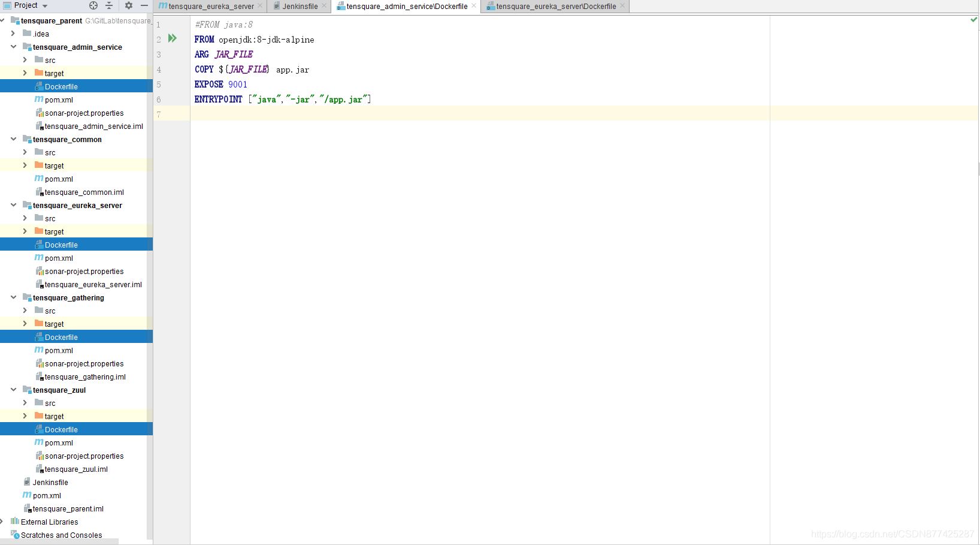
Task: Expand target folder in tensquare_gathering
Action: pos(25,324)
